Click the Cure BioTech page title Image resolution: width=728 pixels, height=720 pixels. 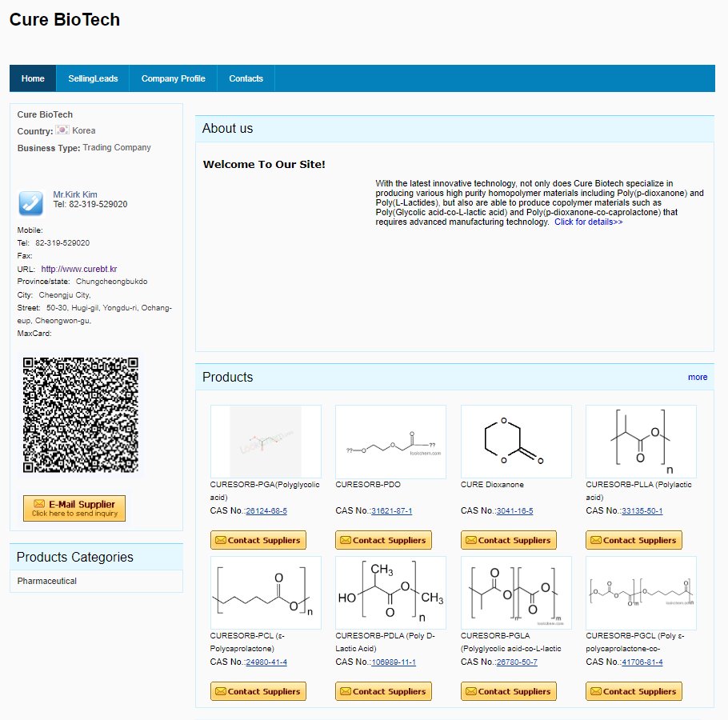[x=65, y=19]
